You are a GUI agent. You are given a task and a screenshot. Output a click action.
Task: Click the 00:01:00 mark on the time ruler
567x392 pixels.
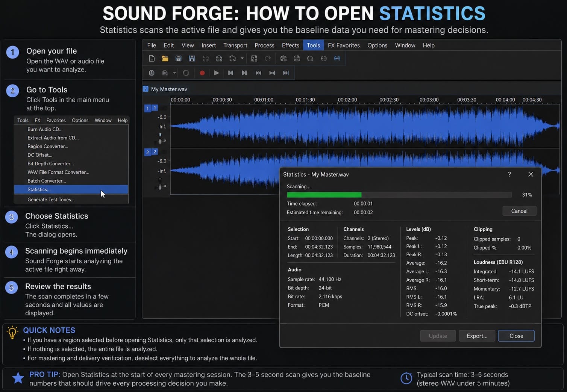coord(264,100)
